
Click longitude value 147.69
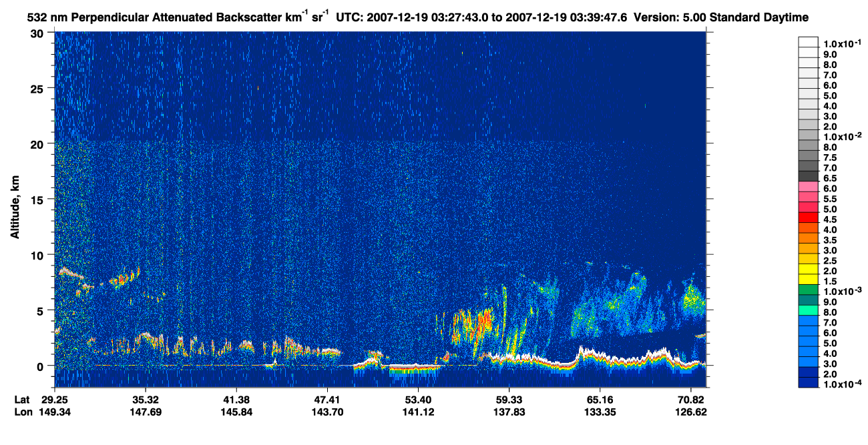click(x=145, y=412)
